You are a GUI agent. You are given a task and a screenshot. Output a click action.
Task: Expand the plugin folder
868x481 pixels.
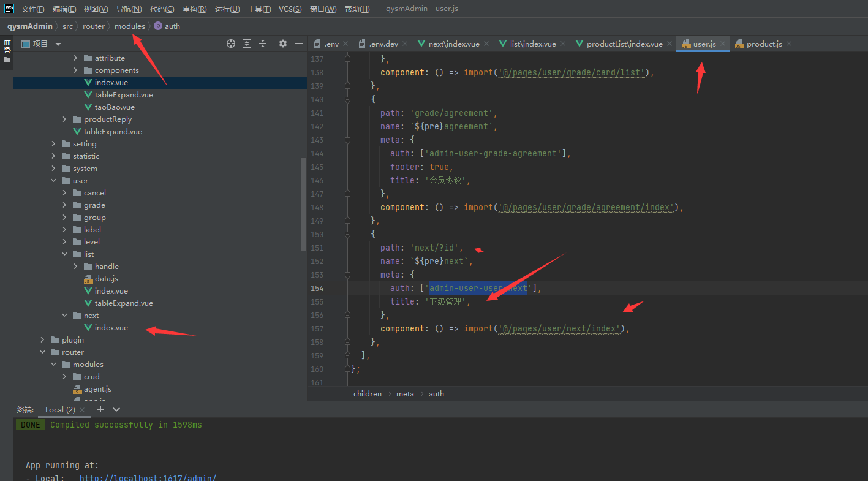coord(43,340)
